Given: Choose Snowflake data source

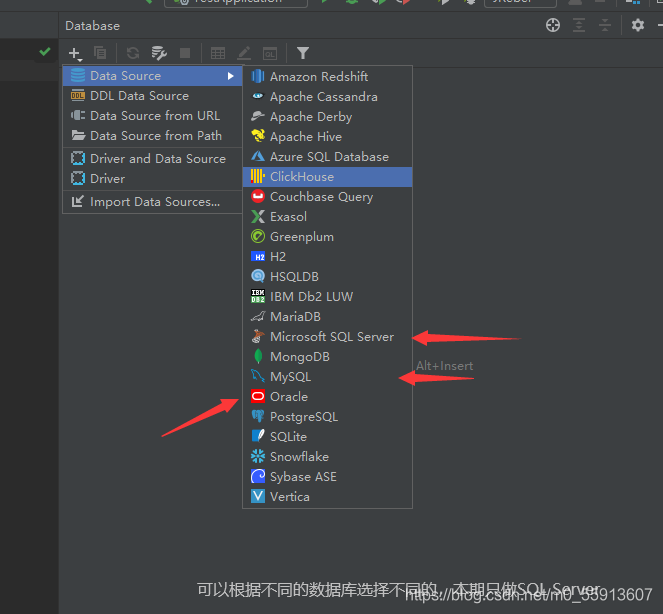Looking at the screenshot, I should (x=328, y=457).
